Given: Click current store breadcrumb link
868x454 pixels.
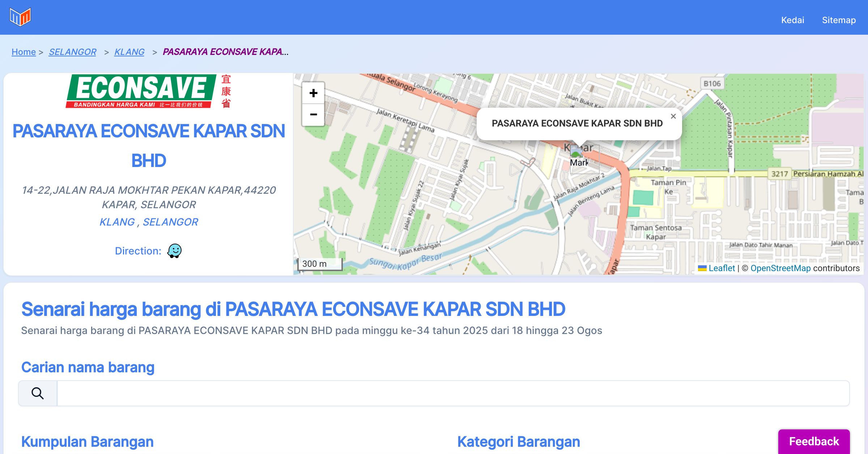Looking at the screenshot, I should point(225,52).
